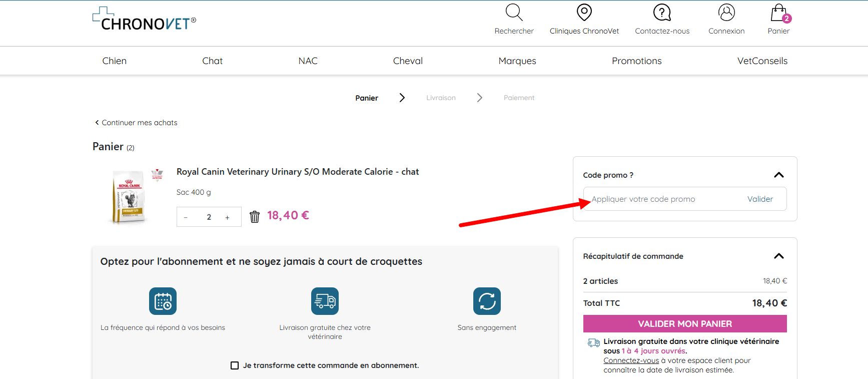Click Continuer mes achats link
The image size is (868, 379).
coord(136,123)
